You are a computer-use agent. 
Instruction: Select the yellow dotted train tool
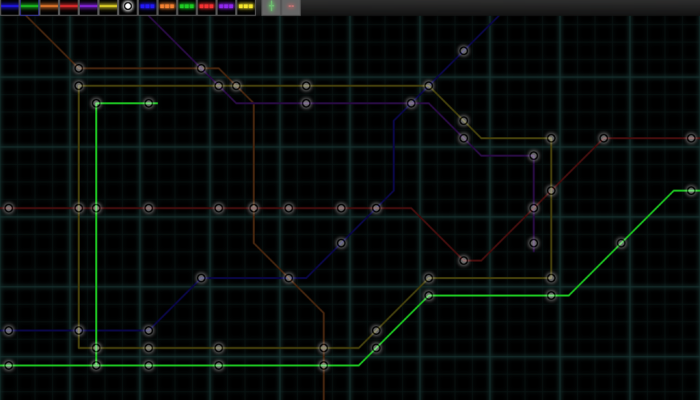pyautogui.click(x=246, y=7)
